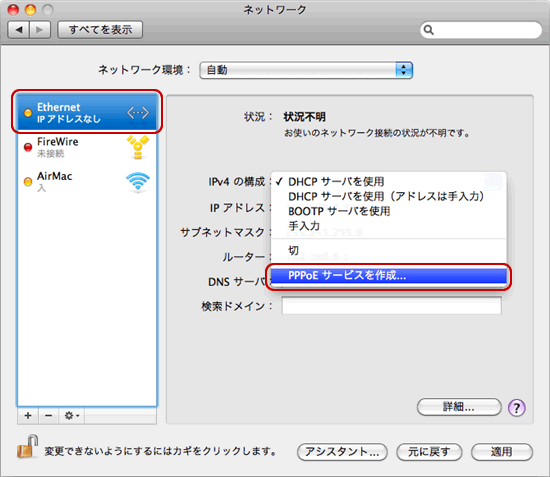Select the AirMac Wi-Fi service

[x=87, y=182]
